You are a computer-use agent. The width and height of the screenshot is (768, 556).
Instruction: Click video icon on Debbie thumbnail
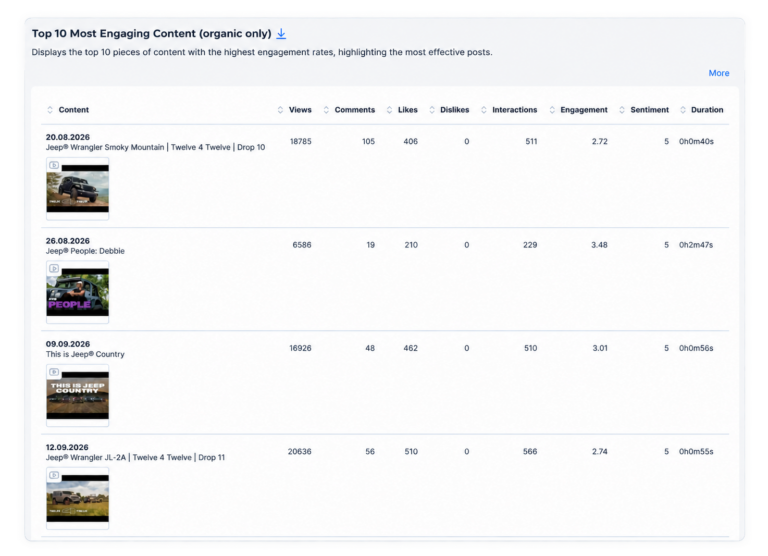pyautogui.click(x=54, y=269)
